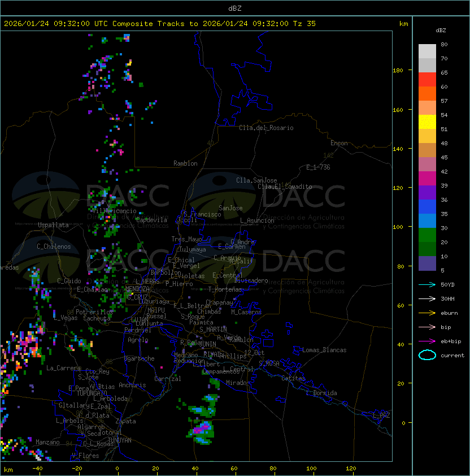Choose the slate 10–5 dBZ legend swatch
The image size is (470, 476).
pyautogui.click(x=427, y=263)
